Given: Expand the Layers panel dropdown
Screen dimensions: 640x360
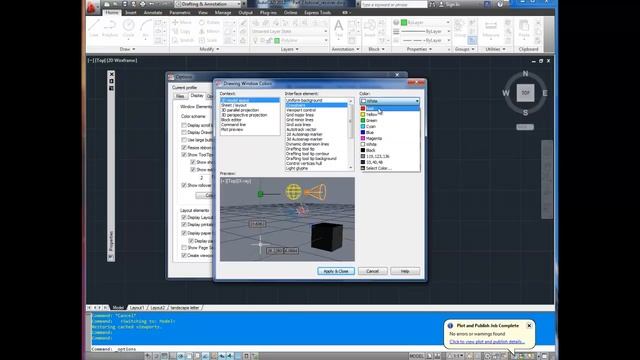Looking at the screenshot, I should coord(290,49).
